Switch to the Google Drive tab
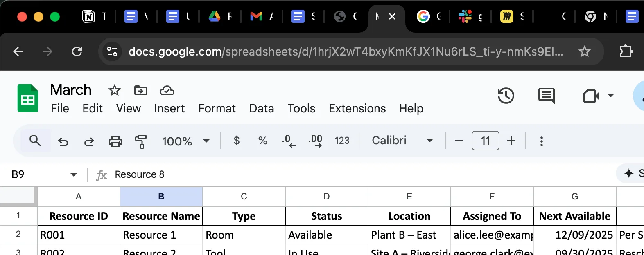Image resolution: width=644 pixels, height=255 pixels. point(220,16)
